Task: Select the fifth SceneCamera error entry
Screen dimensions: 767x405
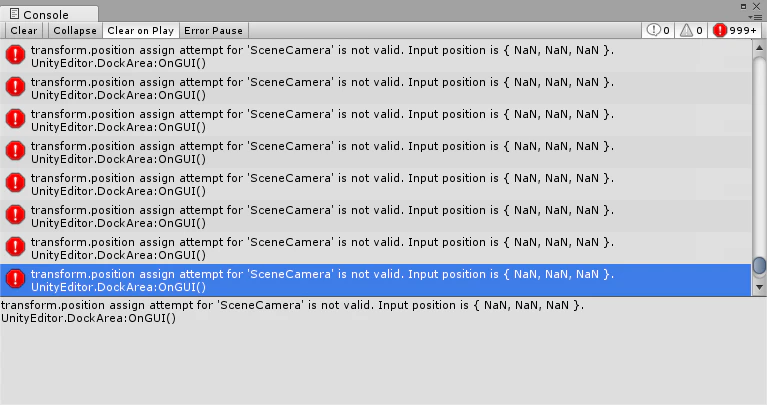Action: [376, 184]
